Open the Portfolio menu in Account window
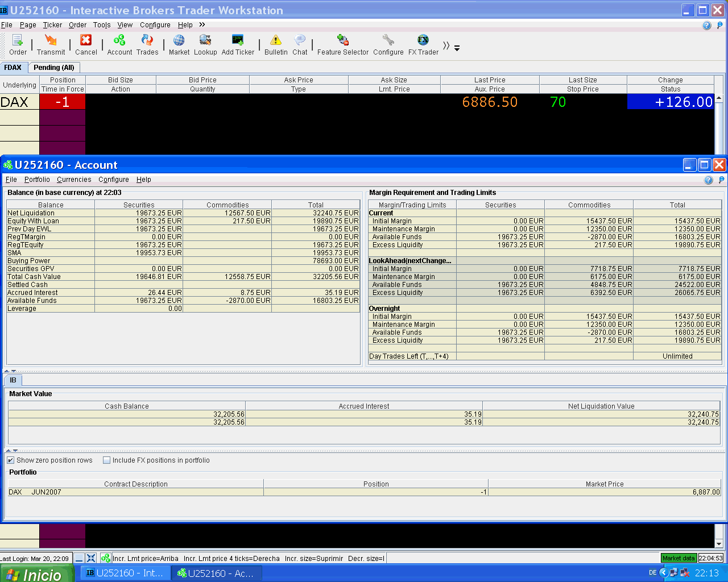Viewport: 728px width, 582px height. coord(37,180)
